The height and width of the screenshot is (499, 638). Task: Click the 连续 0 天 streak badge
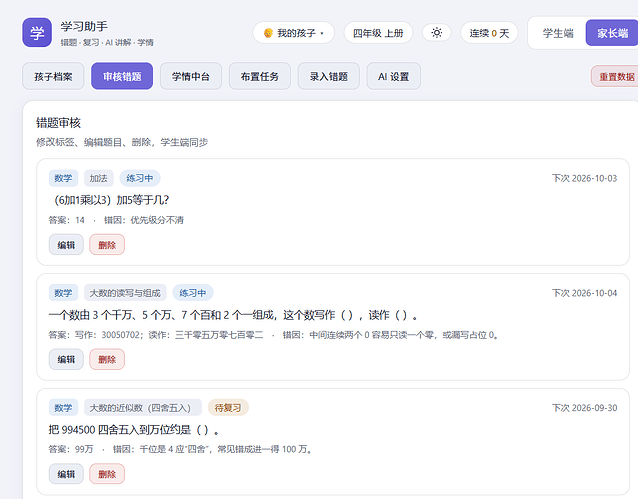(x=489, y=33)
